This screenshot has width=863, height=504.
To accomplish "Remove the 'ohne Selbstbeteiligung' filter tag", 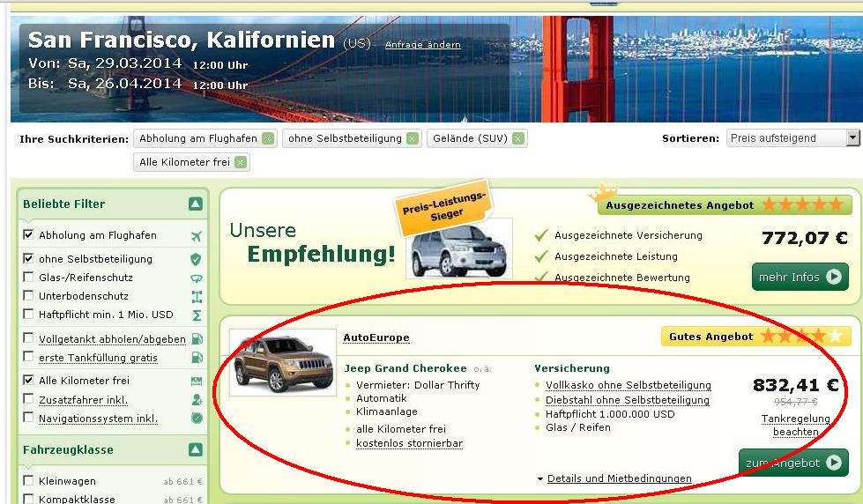I will point(412,138).
